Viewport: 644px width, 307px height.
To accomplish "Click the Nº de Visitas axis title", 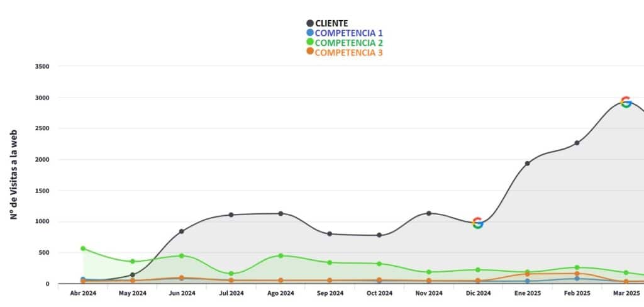I will point(13,174).
